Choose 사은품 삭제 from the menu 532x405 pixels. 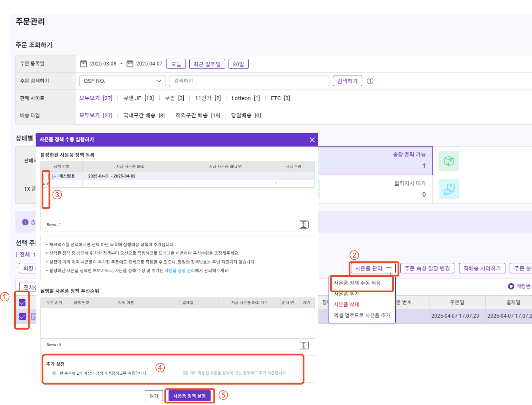(x=346, y=304)
